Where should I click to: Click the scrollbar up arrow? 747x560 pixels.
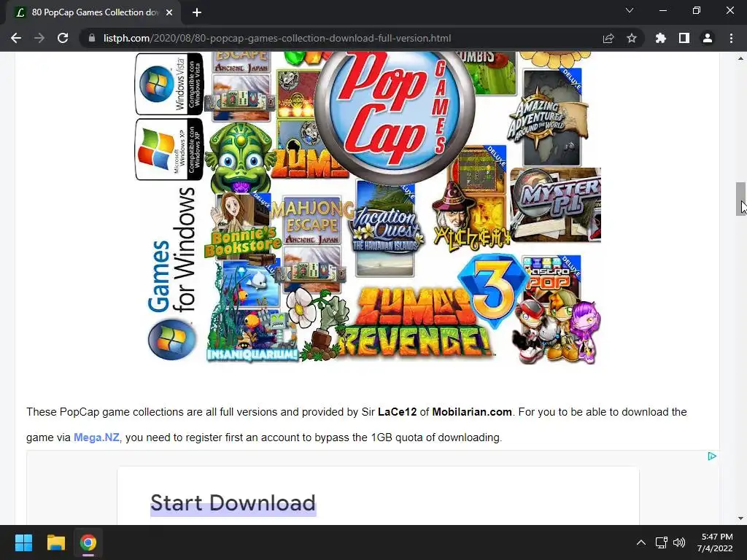pyautogui.click(x=740, y=58)
